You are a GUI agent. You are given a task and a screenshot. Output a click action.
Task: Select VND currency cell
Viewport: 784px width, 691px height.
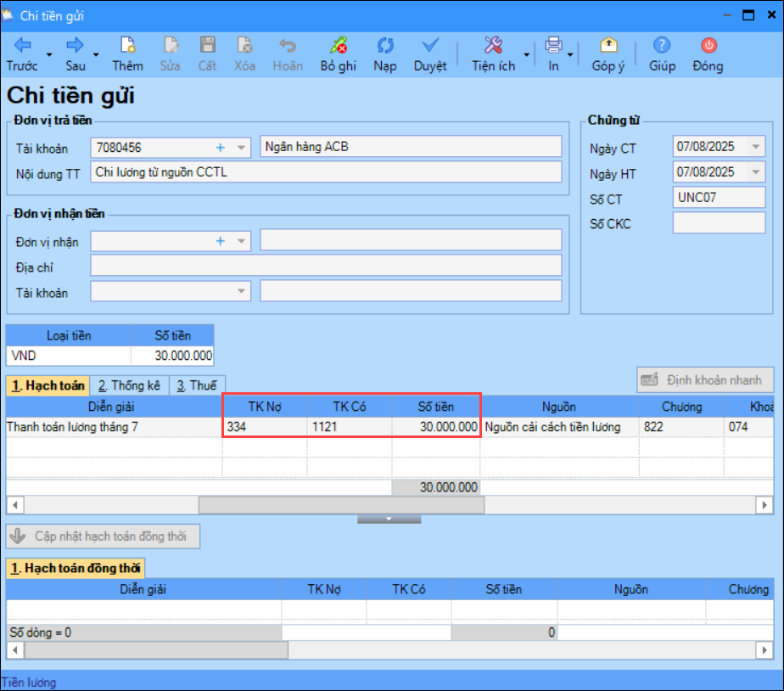[69, 356]
